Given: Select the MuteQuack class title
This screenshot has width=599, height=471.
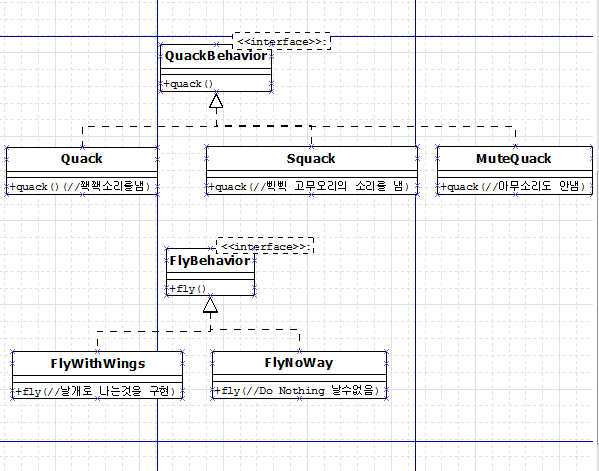Looking at the screenshot, I should coord(513,159).
